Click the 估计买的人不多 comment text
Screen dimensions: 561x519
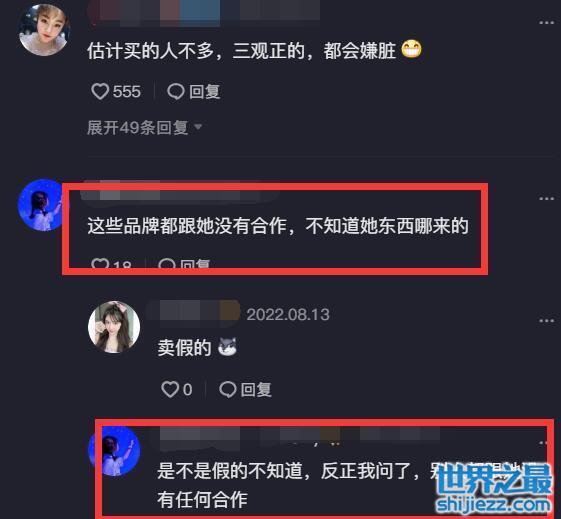tap(242, 50)
